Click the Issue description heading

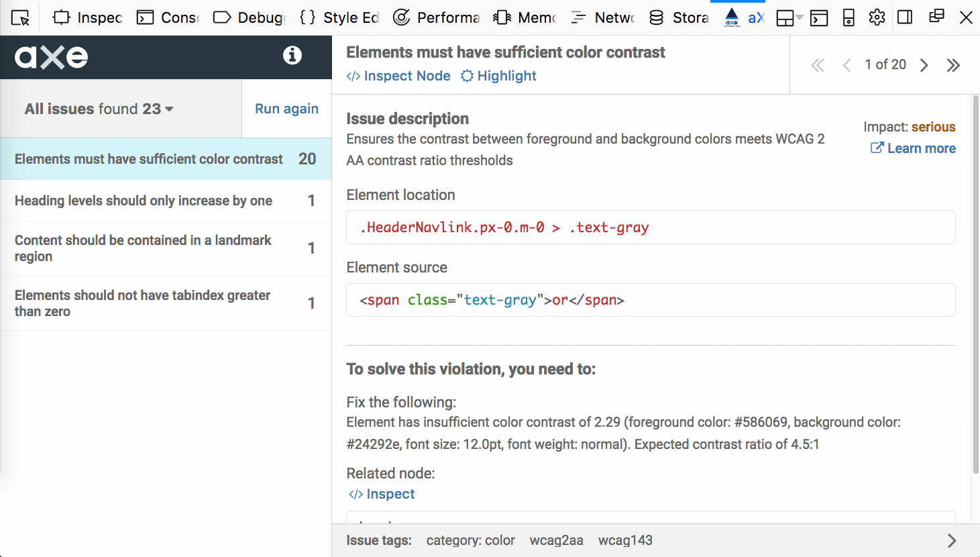[407, 119]
